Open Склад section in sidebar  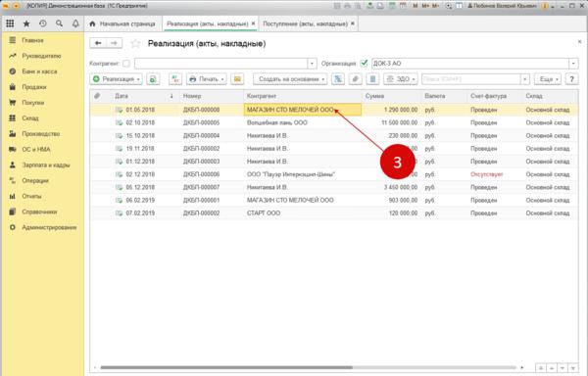click(30, 117)
